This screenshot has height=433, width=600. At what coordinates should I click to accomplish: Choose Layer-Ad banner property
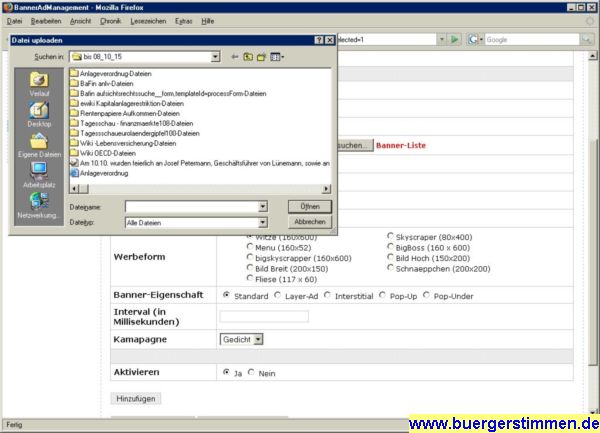point(277,295)
